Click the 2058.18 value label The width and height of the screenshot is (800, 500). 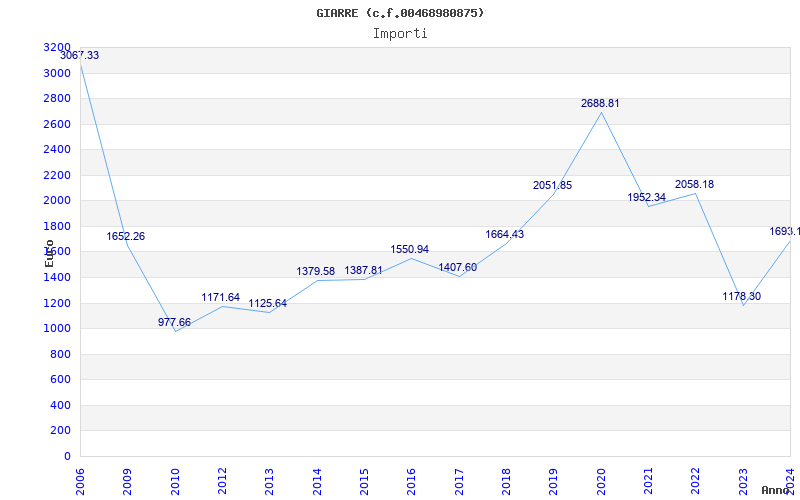(x=694, y=185)
